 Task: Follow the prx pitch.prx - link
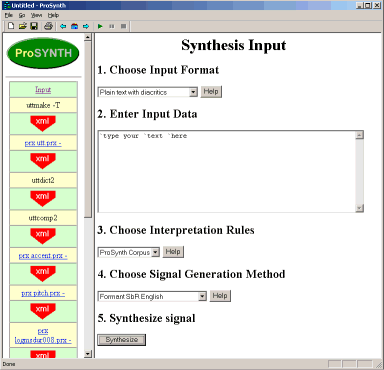tap(43, 293)
